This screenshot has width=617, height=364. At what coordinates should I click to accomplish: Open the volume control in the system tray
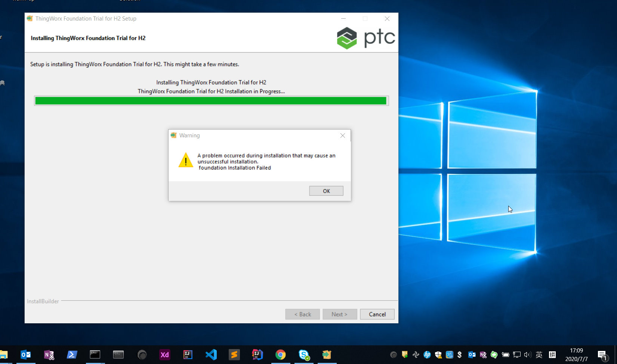[x=528, y=355]
